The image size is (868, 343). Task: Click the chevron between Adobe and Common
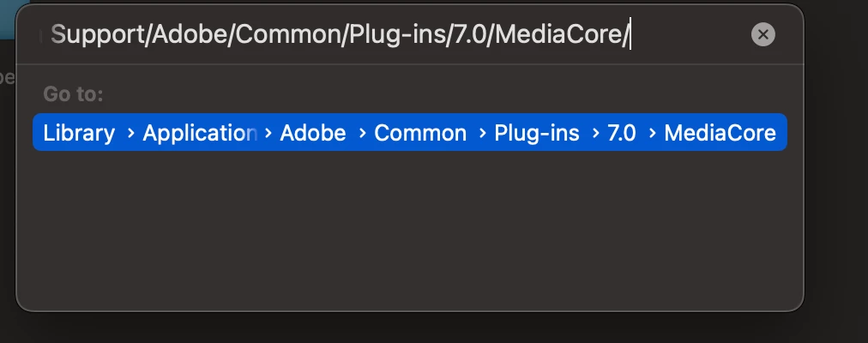pyautogui.click(x=362, y=133)
